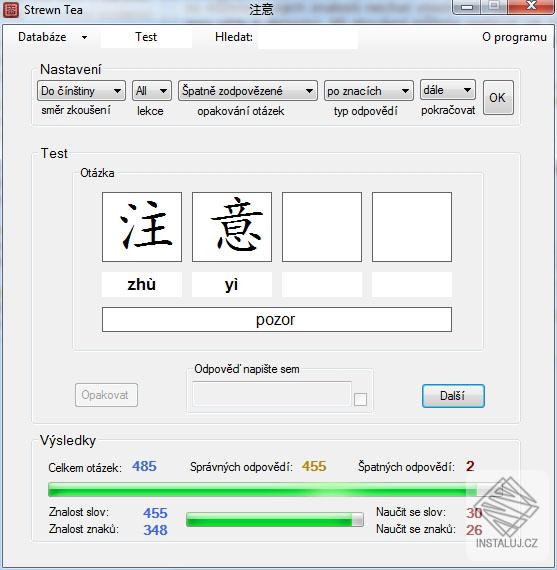Click the 意 character tile

coord(232,227)
